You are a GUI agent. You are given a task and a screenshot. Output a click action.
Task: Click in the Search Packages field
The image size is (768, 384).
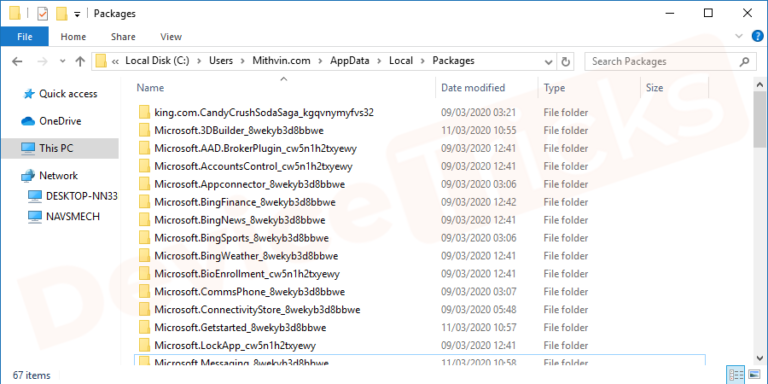pyautogui.click(x=661, y=62)
